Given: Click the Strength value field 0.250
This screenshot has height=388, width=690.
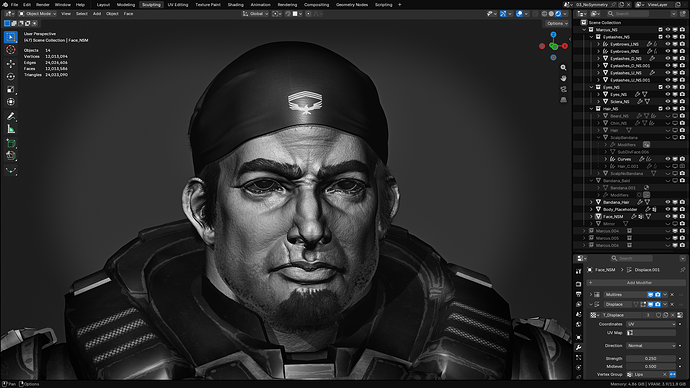Looking at the screenshot, I should pyautogui.click(x=651, y=359).
